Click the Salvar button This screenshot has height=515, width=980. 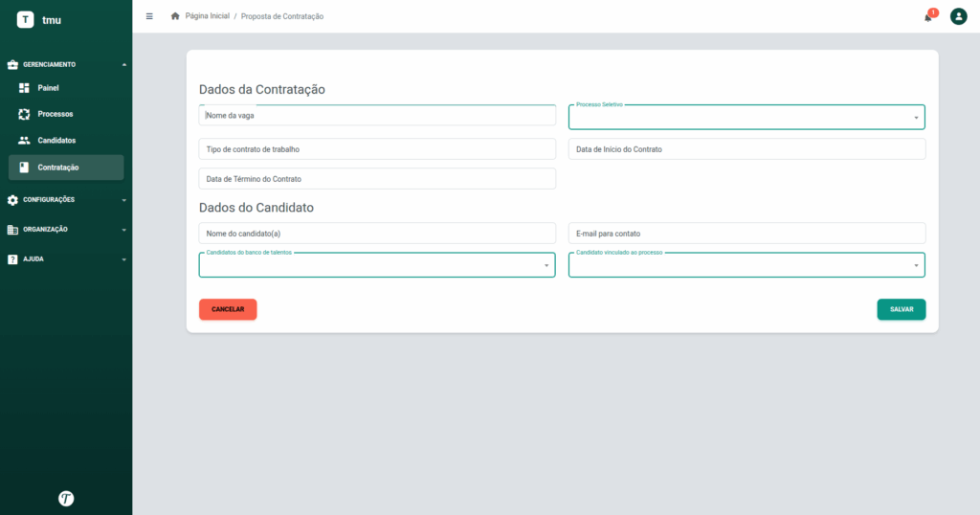[902, 309]
